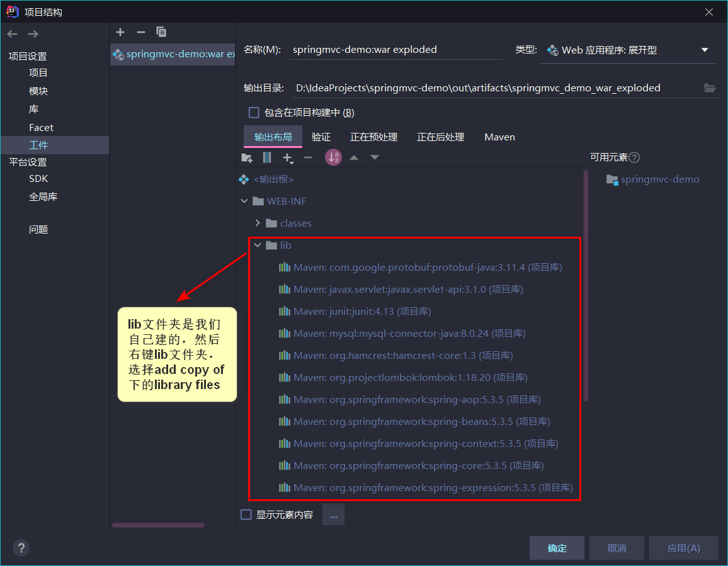The height and width of the screenshot is (566, 728).
Task: Browse for the output directory folder
Action: [x=710, y=88]
